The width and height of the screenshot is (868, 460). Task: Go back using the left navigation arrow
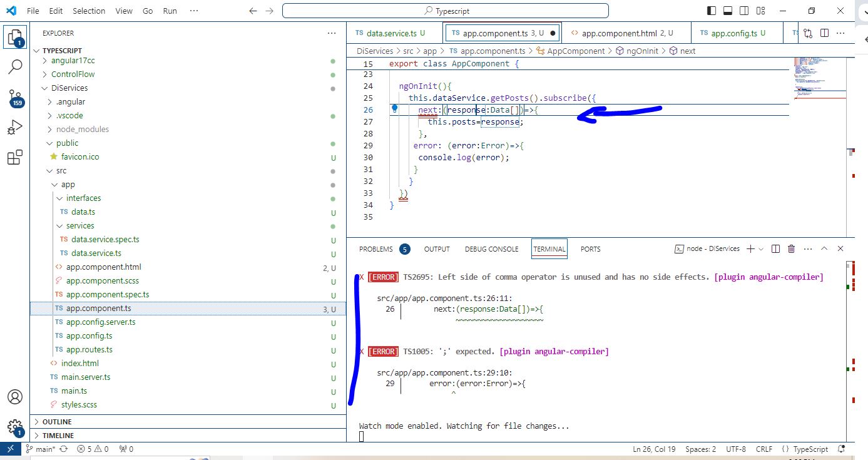(253, 11)
